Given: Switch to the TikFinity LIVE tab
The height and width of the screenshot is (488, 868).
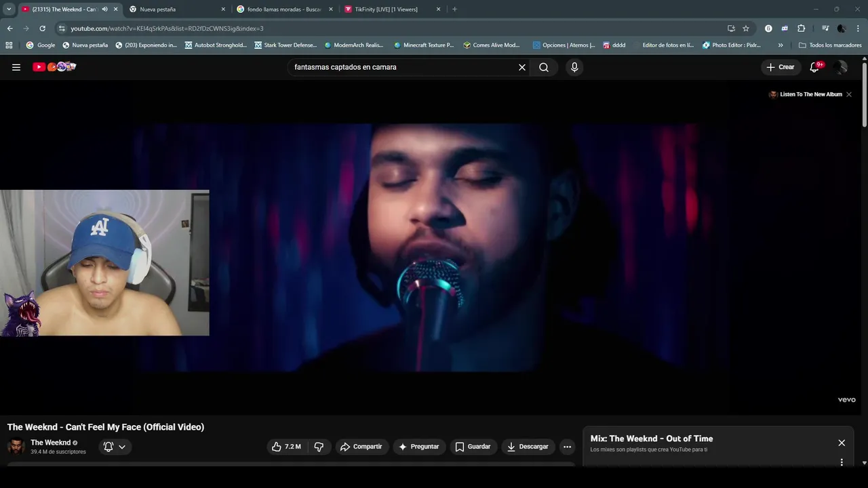Looking at the screenshot, I should pos(392,9).
